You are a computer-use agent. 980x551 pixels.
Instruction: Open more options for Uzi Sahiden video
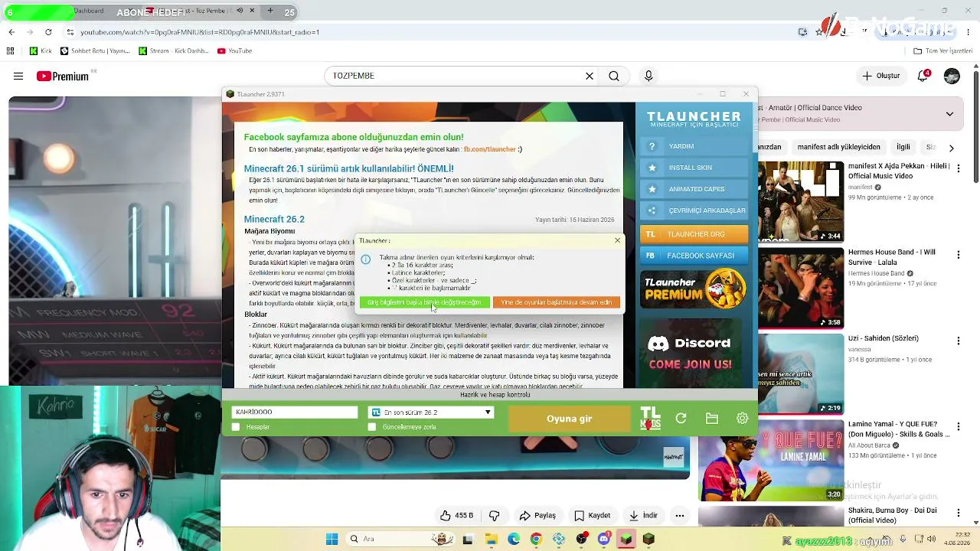(x=958, y=340)
